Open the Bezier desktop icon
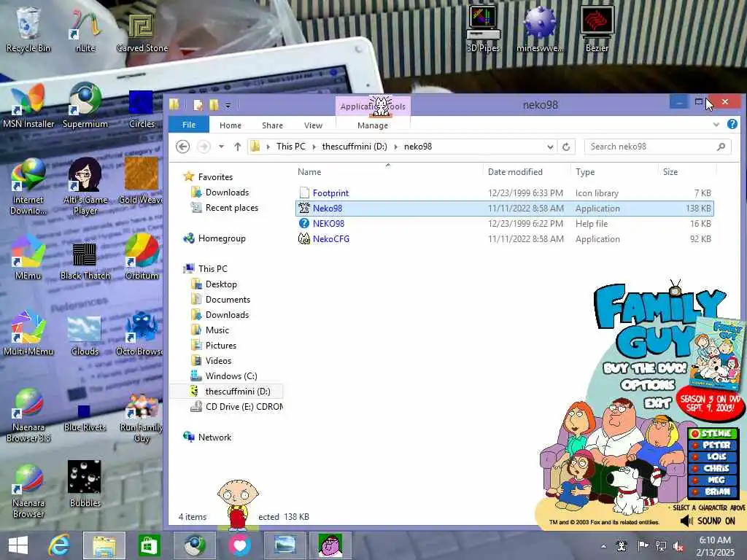The image size is (747, 560). [597, 28]
